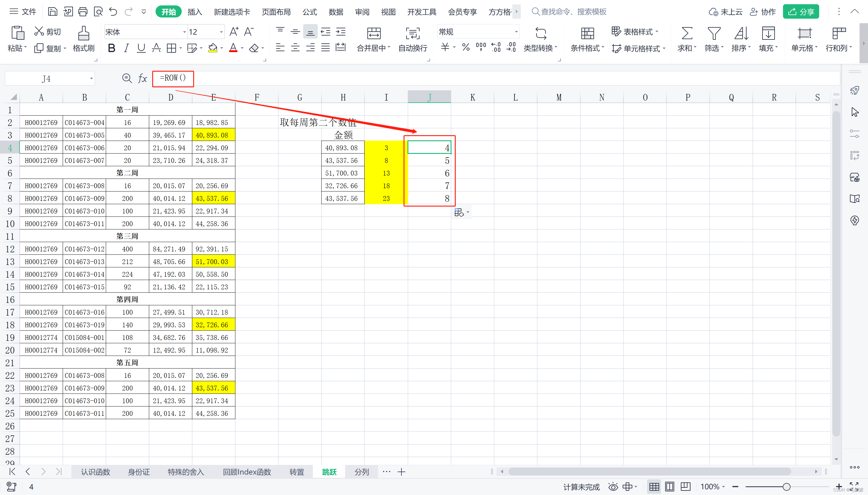Undo the last action

(x=113, y=12)
